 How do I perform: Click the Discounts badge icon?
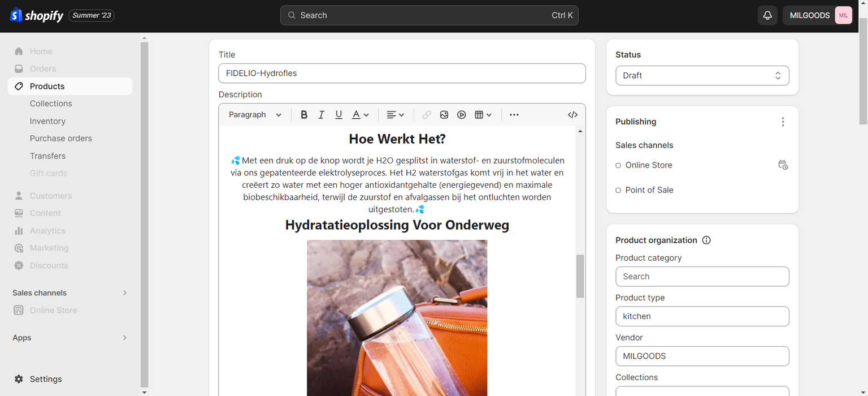point(19,265)
